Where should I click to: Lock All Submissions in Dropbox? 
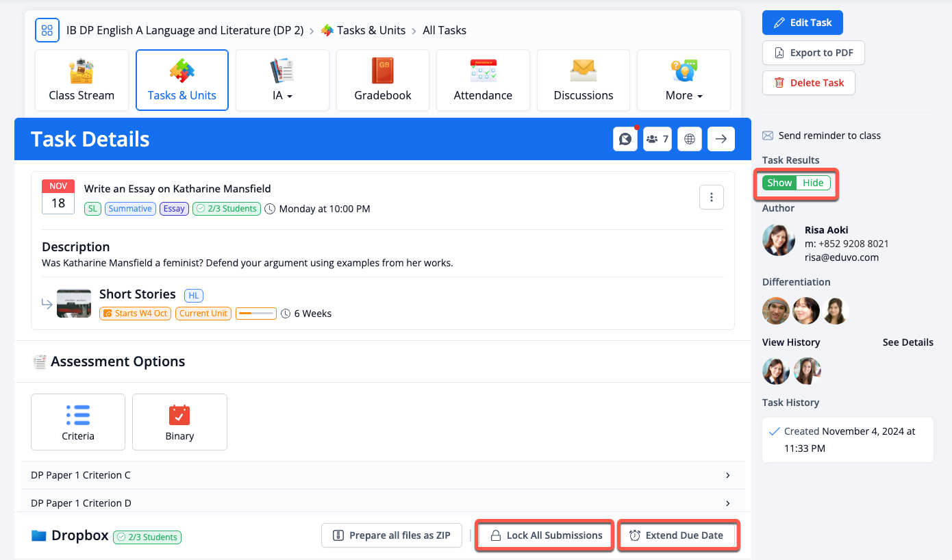(x=545, y=535)
